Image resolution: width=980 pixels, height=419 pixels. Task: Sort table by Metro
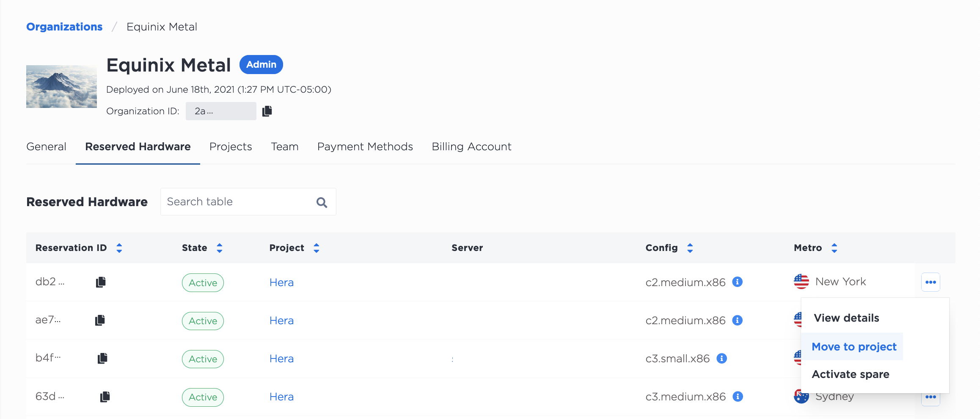click(x=834, y=248)
